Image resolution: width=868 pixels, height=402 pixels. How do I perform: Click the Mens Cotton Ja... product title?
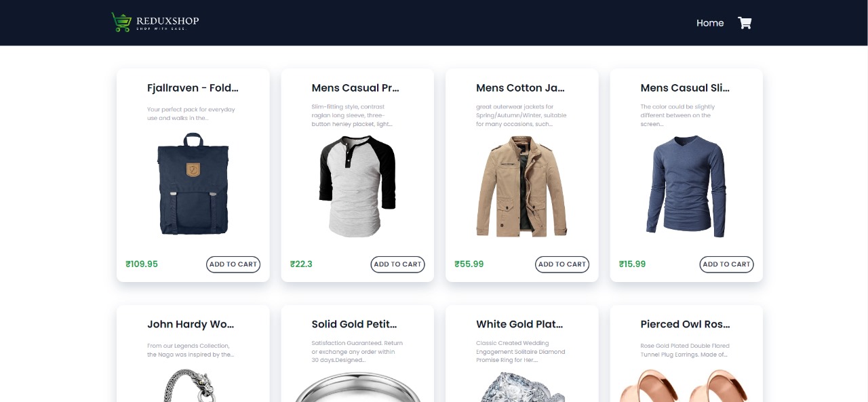[520, 88]
